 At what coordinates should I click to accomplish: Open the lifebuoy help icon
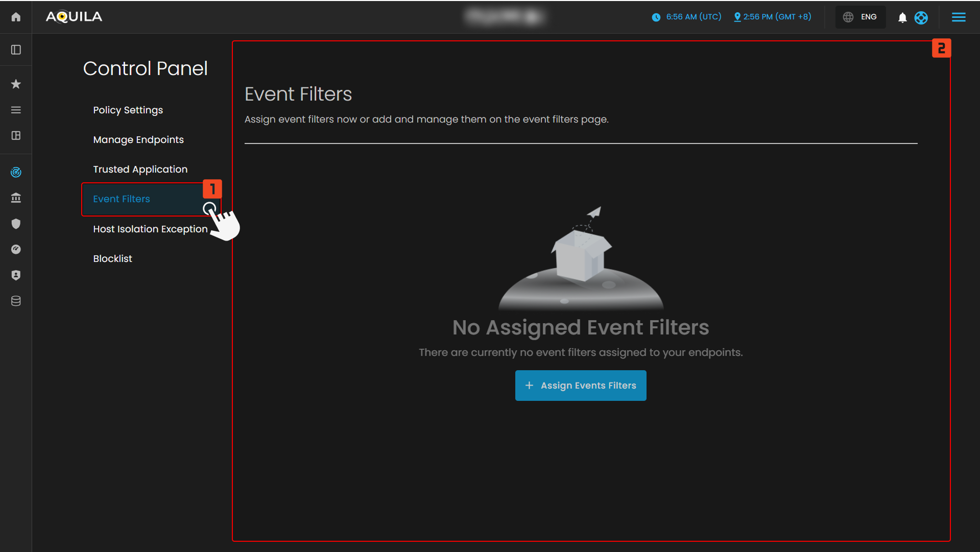tap(921, 17)
